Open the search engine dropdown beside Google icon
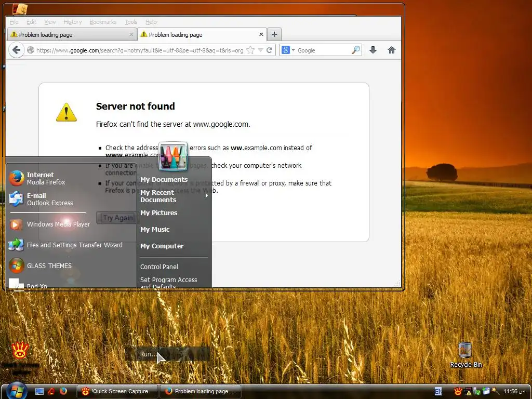 click(293, 50)
